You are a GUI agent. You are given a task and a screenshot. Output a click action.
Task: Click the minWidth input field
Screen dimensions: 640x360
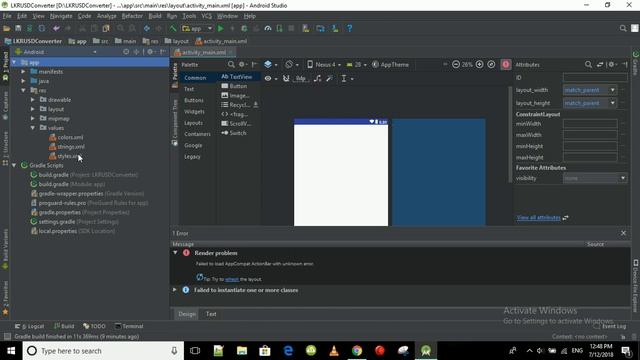590,124
